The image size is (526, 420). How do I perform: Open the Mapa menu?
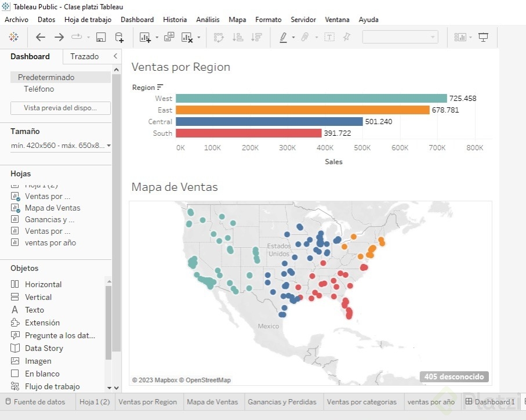click(237, 20)
